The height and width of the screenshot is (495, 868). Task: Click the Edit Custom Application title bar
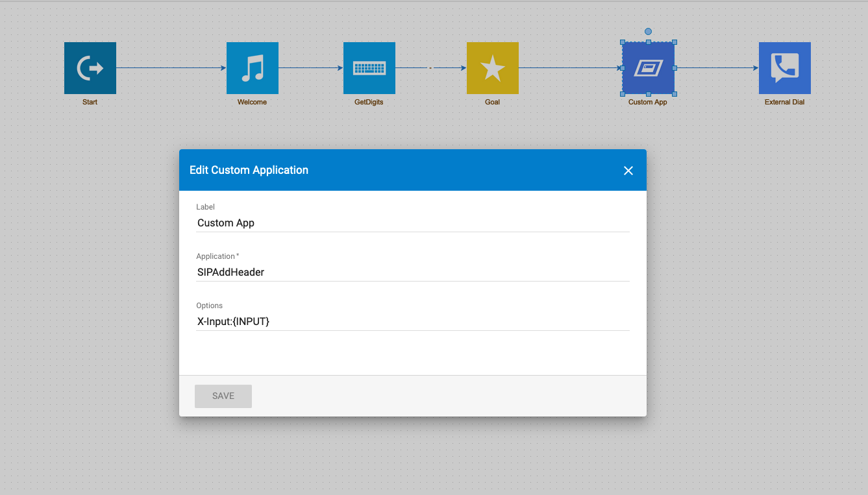(x=413, y=170)
